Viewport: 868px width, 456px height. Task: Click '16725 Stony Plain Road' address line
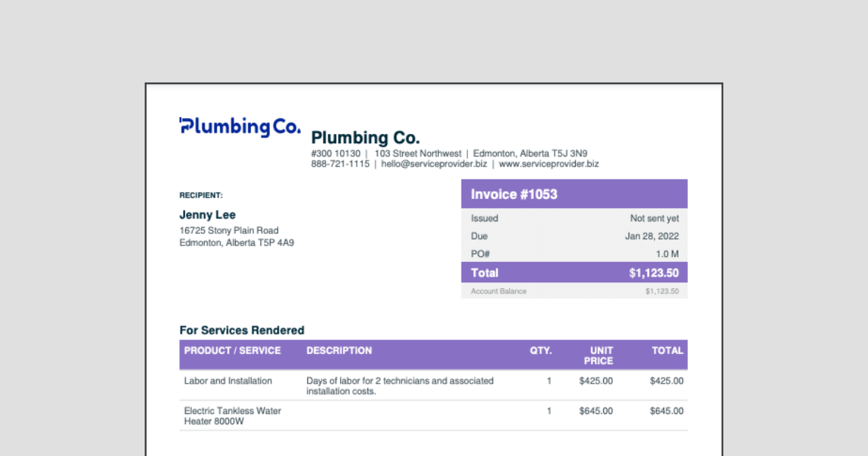(229, 231)
